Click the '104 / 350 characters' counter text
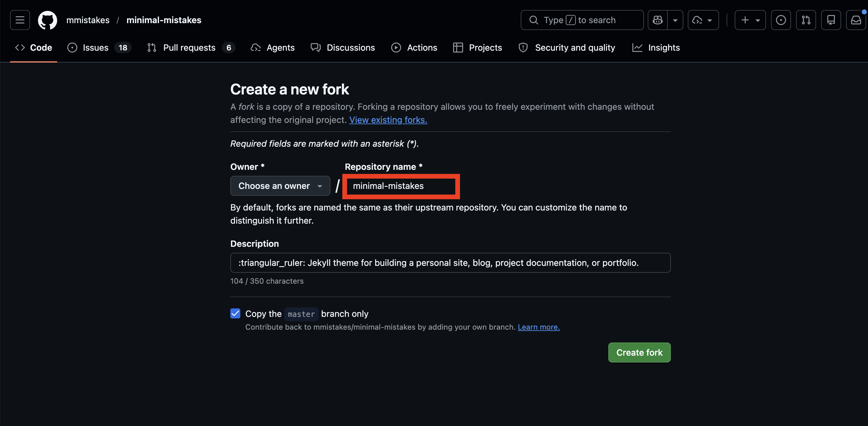This screenshot has height=426, width=868. tap(267, 281)
